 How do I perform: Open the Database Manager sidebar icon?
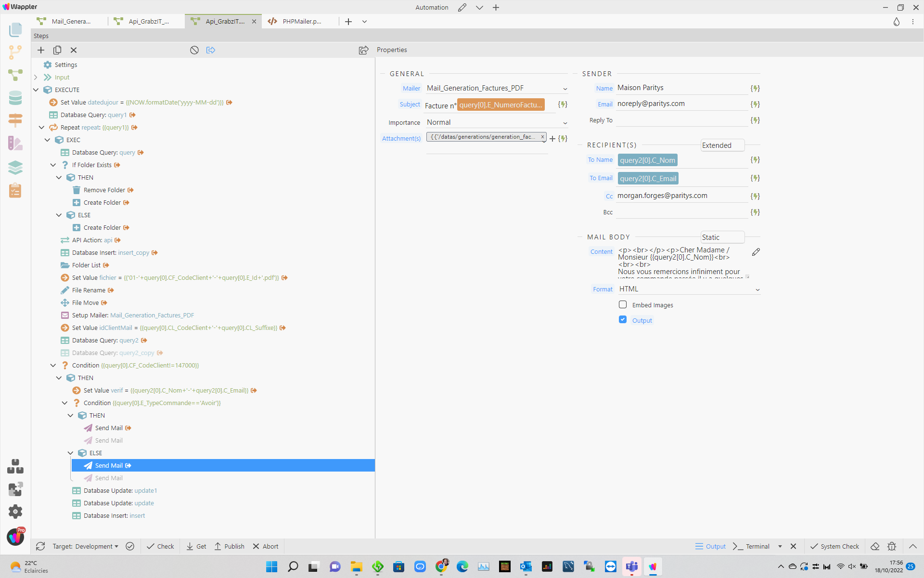(x=15, y=98)
